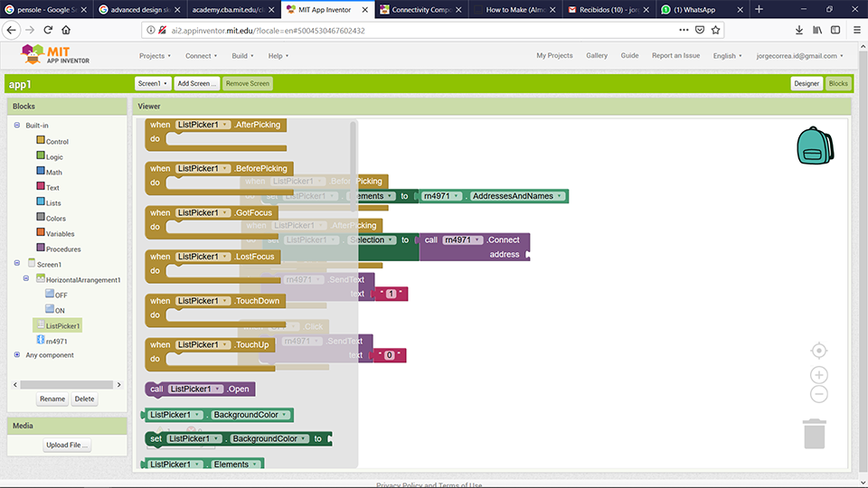Click the flyout vertical scrollbar

click(354, 167)
